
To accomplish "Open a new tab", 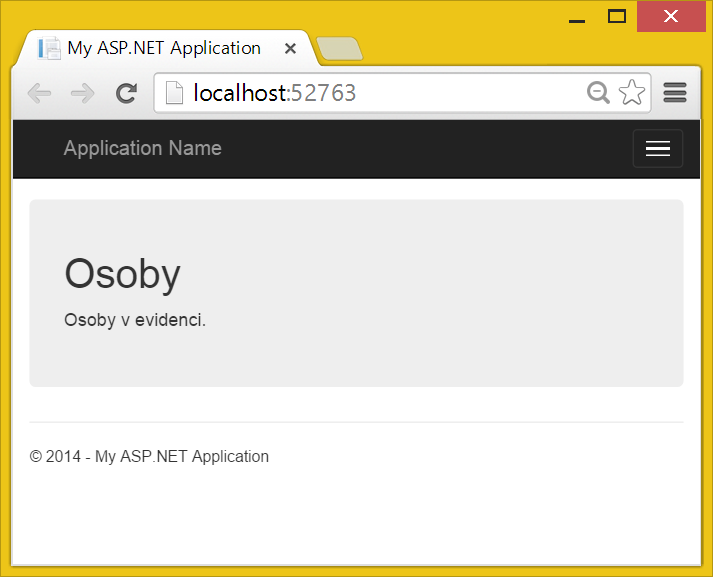I will 339,49.
